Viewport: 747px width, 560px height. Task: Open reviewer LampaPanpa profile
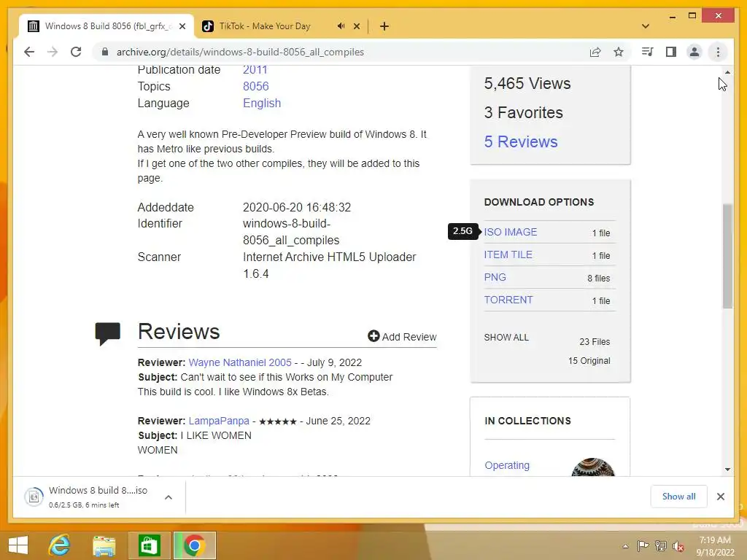[x=219, y=421]
